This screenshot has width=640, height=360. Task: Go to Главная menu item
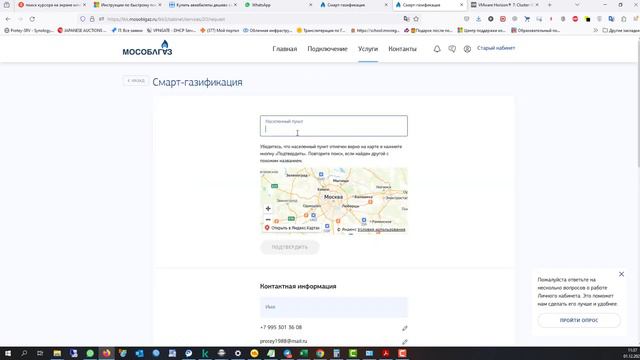(x=284, y=49)
